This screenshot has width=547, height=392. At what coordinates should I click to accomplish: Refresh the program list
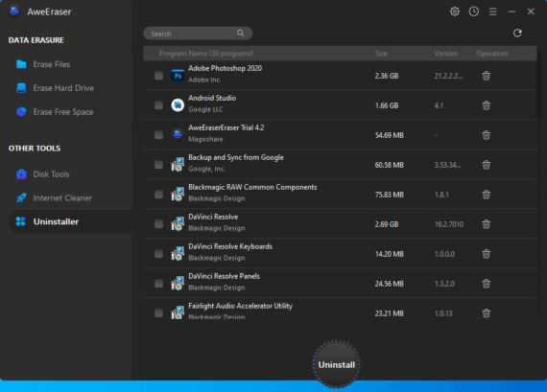pyautogui.click(x=517, y=34)
